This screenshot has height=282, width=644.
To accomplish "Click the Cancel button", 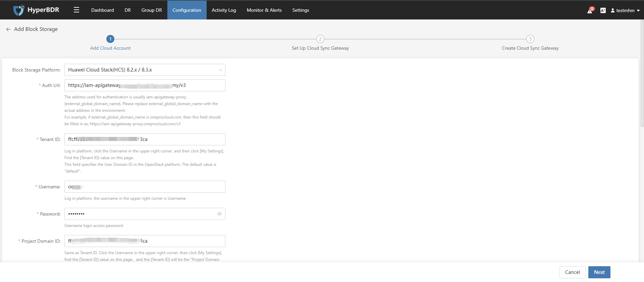I will 573,272.
